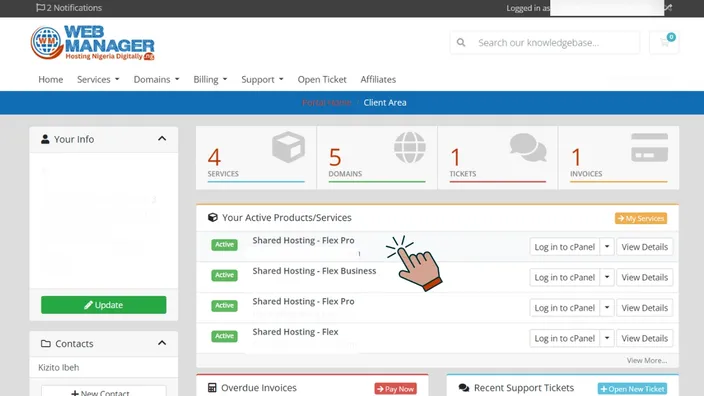Screen dimensions: 704x396
Task: Select contact Kizito Ibeh
Action: (59, 367)
